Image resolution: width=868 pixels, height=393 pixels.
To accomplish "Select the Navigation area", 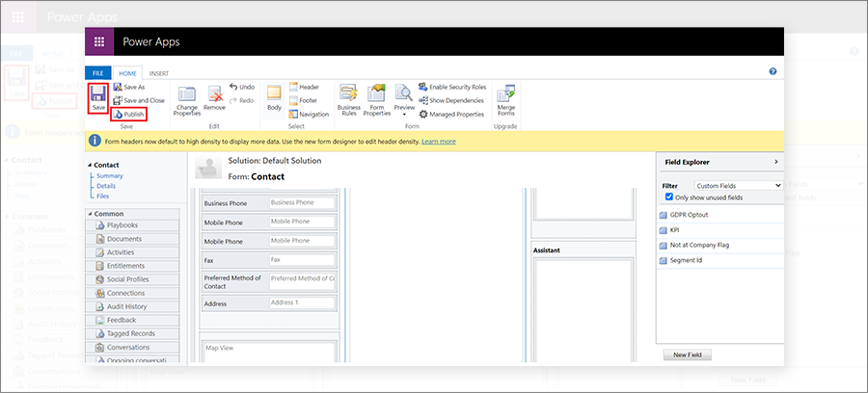I will [309, 115].
